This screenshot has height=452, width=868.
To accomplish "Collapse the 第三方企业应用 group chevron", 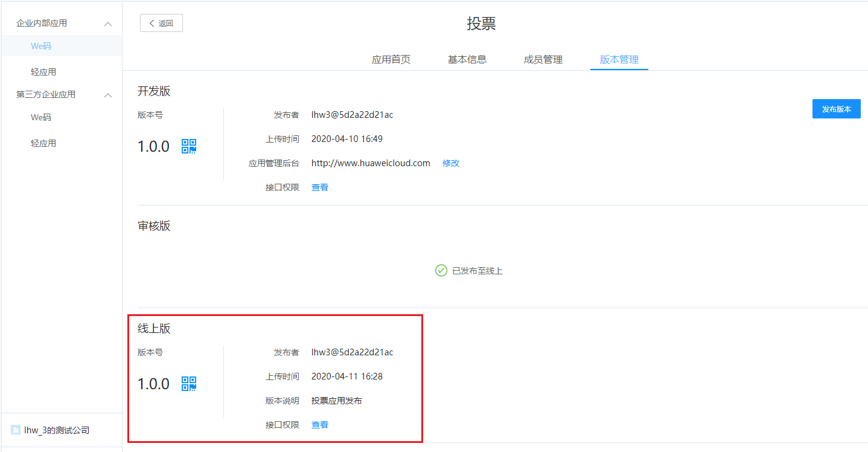I will point(108,95).
